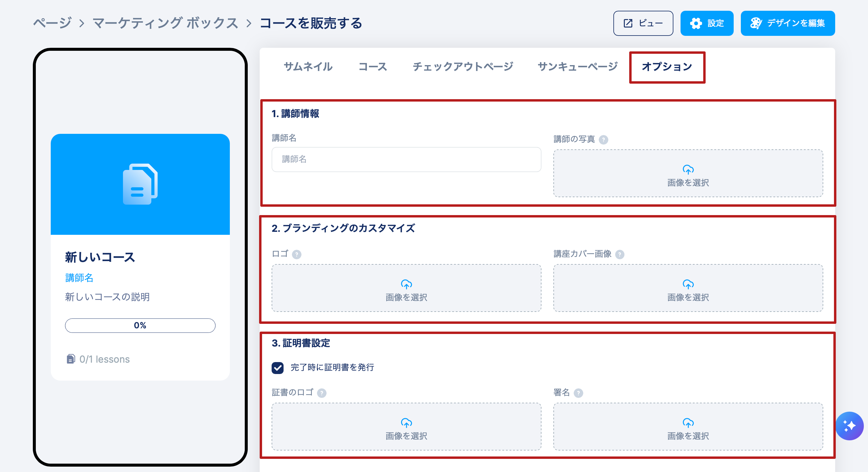Open the チェックアウトページ tab

[463, 66]
